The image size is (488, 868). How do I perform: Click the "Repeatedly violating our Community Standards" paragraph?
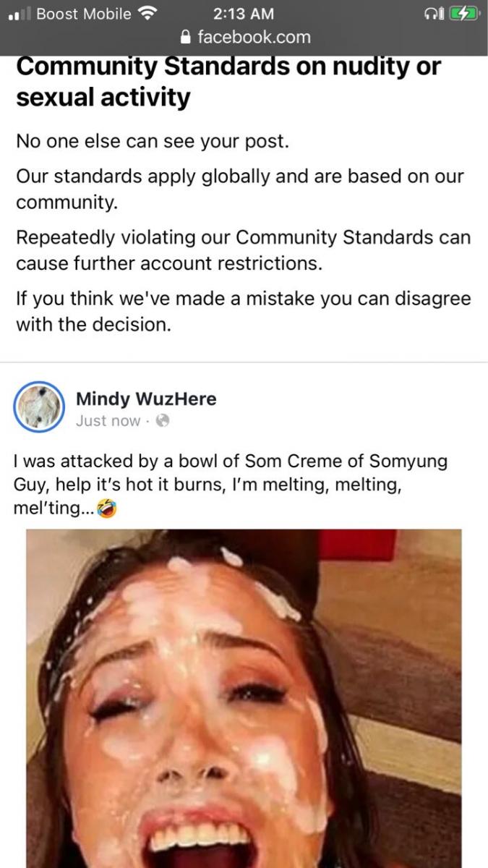[x=243, y=250]
